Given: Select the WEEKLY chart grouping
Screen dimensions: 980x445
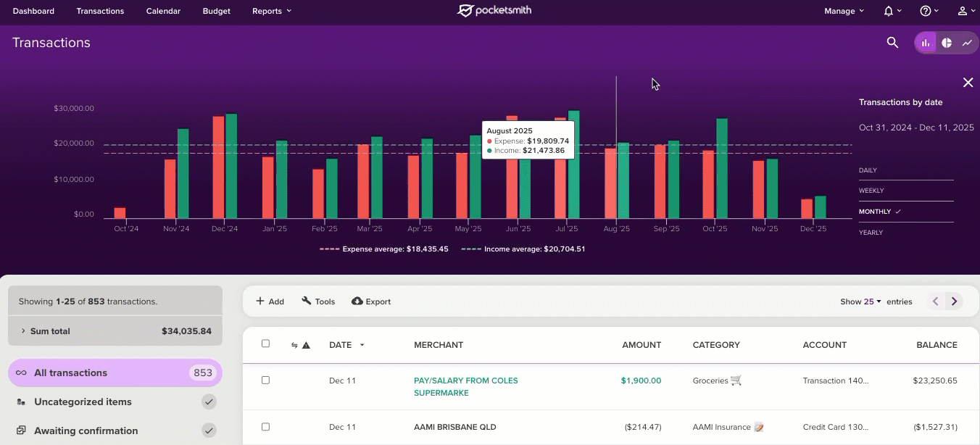Looking at the screenshot, I should [871, 191].
